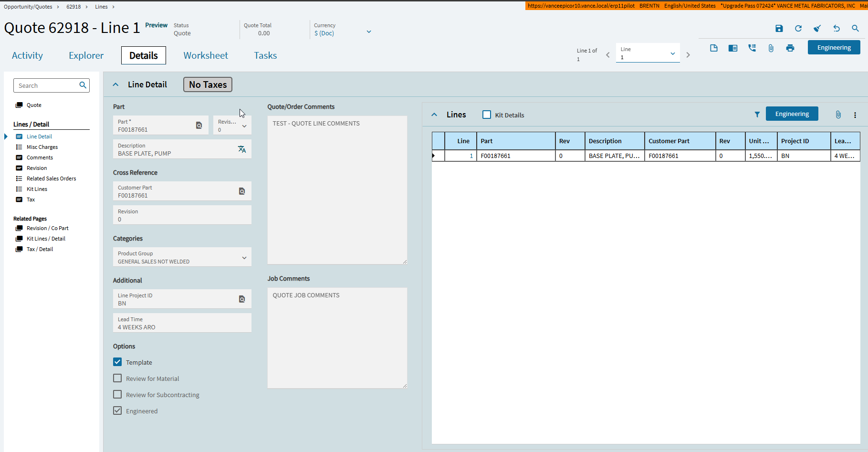Click the Save icon in top toolbar

779,29
